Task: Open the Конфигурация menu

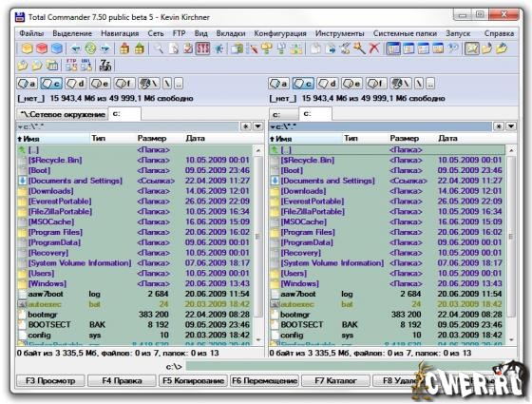Action: click(x=280, y=33)
